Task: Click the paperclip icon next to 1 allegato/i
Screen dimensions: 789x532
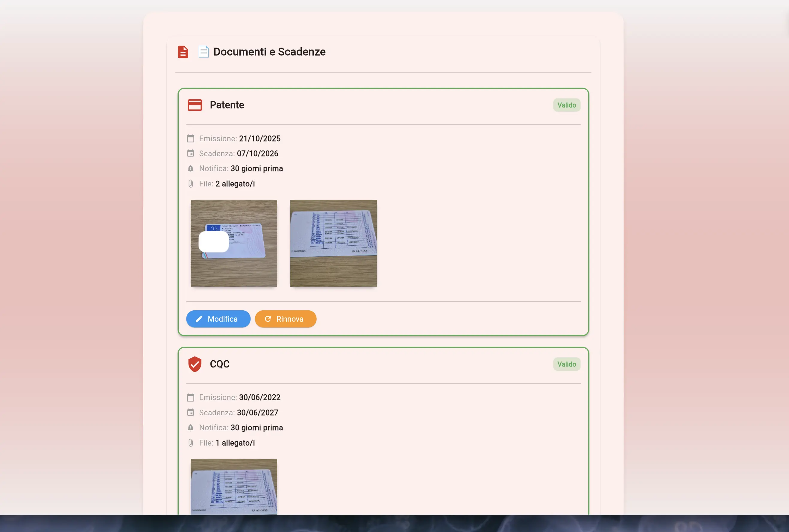Action: click(191, 443)
